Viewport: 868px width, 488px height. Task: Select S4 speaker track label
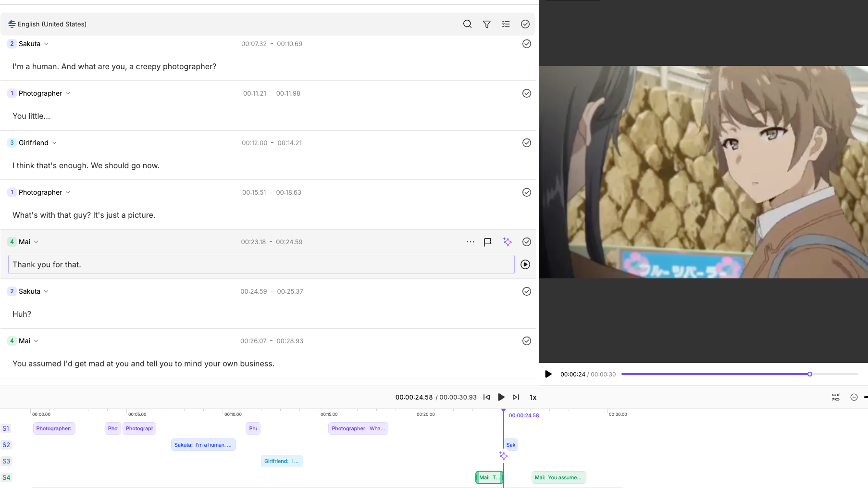point(6,477)
